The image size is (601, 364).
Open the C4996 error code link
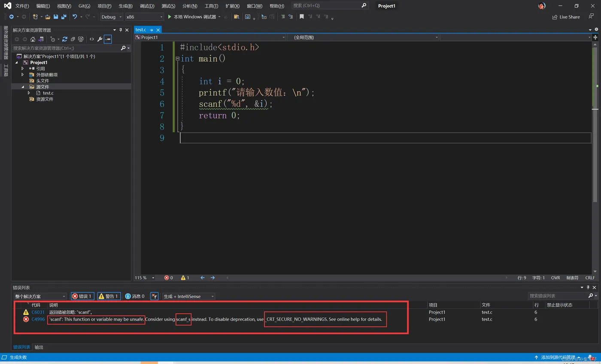point(38,319)
